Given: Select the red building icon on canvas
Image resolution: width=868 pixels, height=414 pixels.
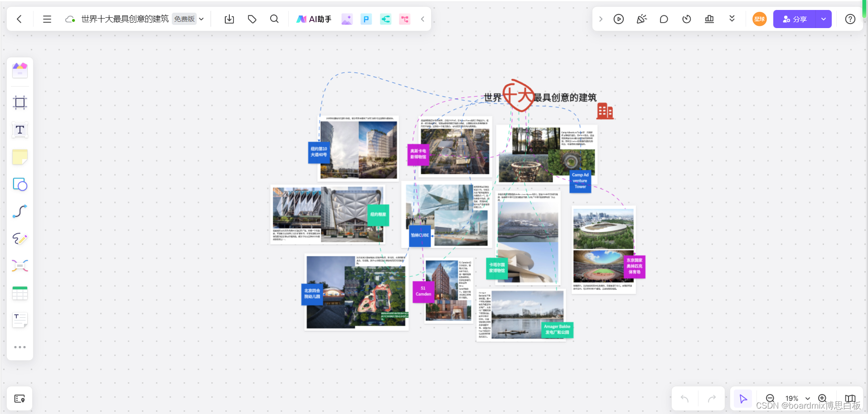Looking at the screenshot, I should (x=605, y=111).
